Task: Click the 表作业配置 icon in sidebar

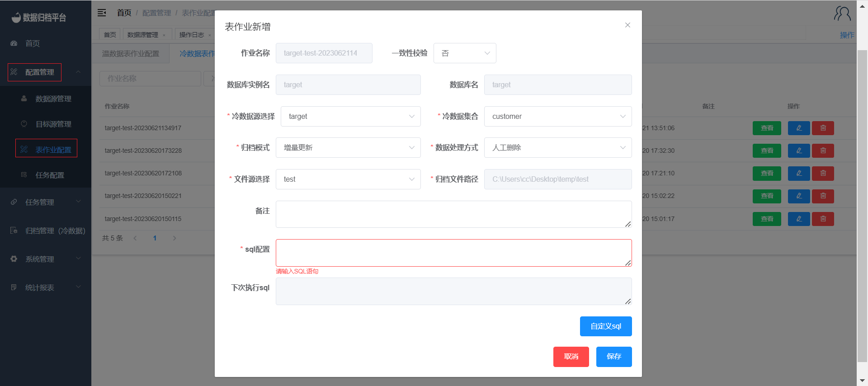Action: pyautogui.click(x=24, y=149)
